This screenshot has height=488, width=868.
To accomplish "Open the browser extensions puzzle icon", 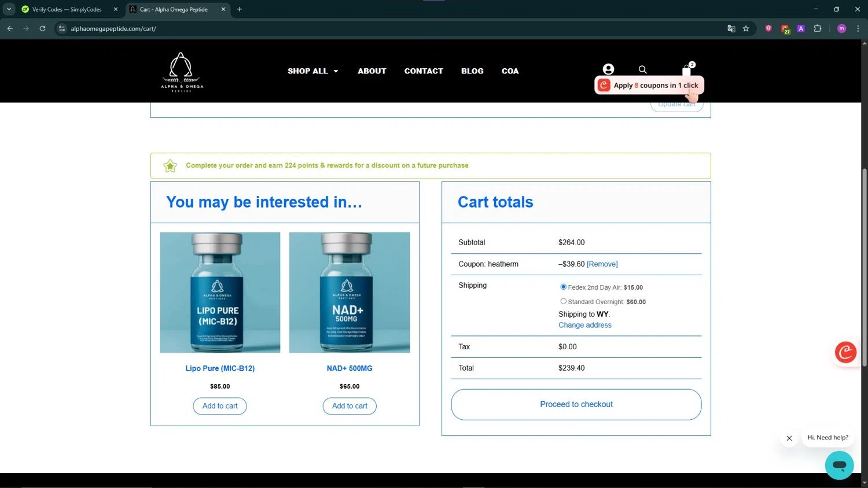I will click(818, 28).
